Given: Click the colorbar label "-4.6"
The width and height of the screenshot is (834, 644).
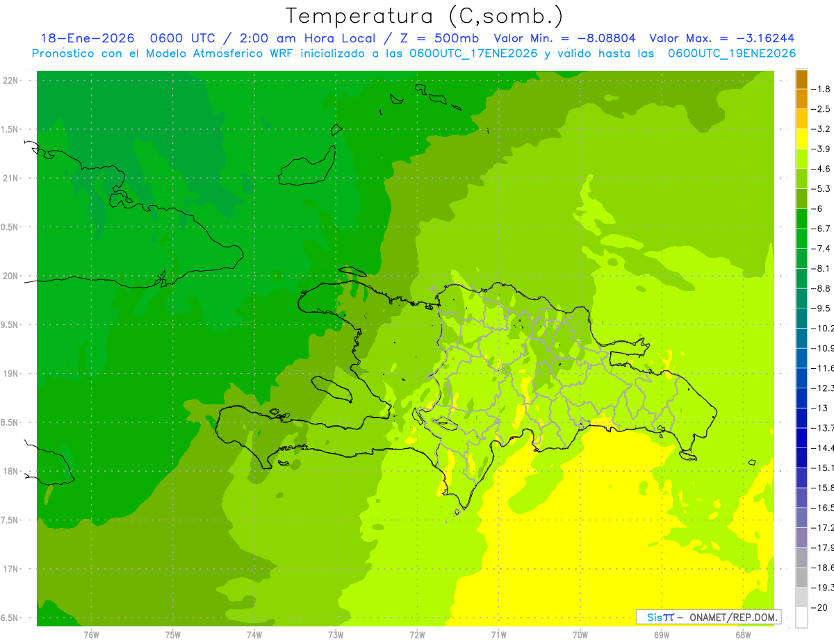Looking at the screenshot, I should click(821, 169).
